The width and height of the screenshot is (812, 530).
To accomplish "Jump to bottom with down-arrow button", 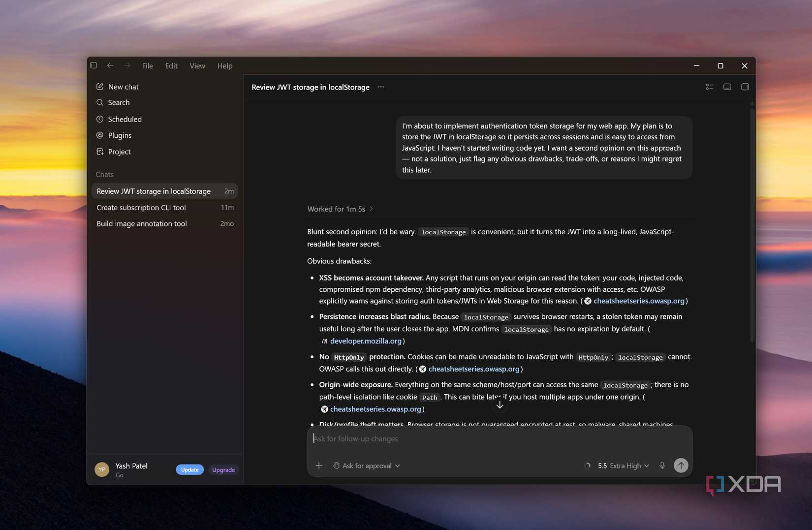I will click(x=500, y=405).
